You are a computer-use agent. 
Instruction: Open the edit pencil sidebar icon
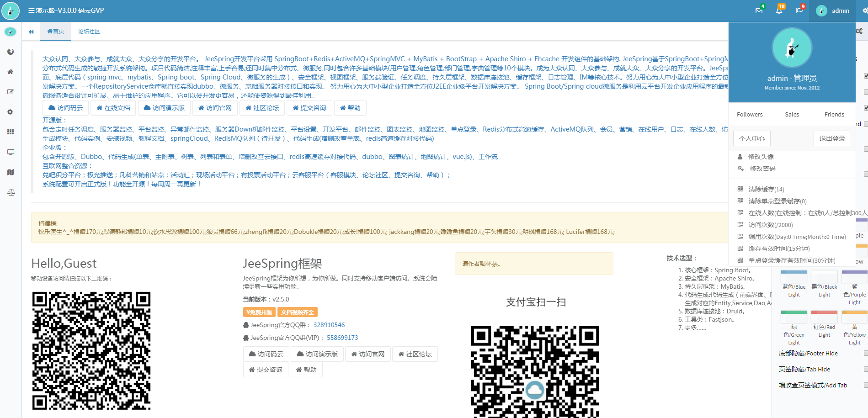(11, 92)
